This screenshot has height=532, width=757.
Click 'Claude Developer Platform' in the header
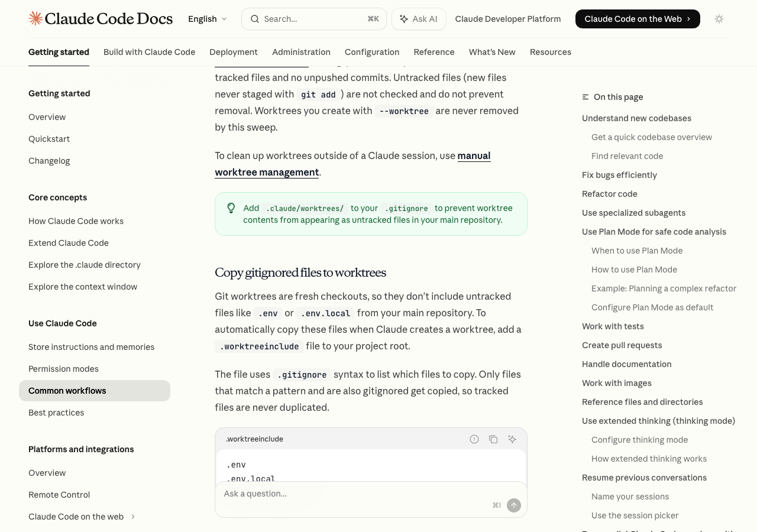click(x=507, y=18)
